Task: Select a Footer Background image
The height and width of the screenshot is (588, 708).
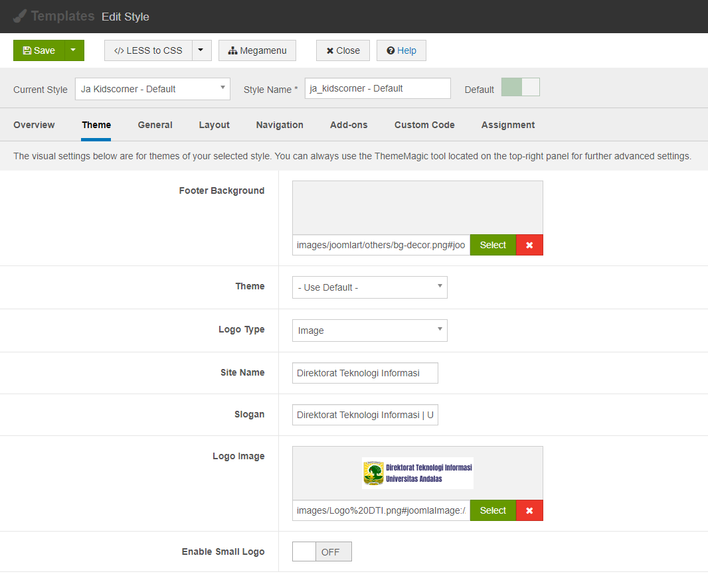Action: (493, 245)
